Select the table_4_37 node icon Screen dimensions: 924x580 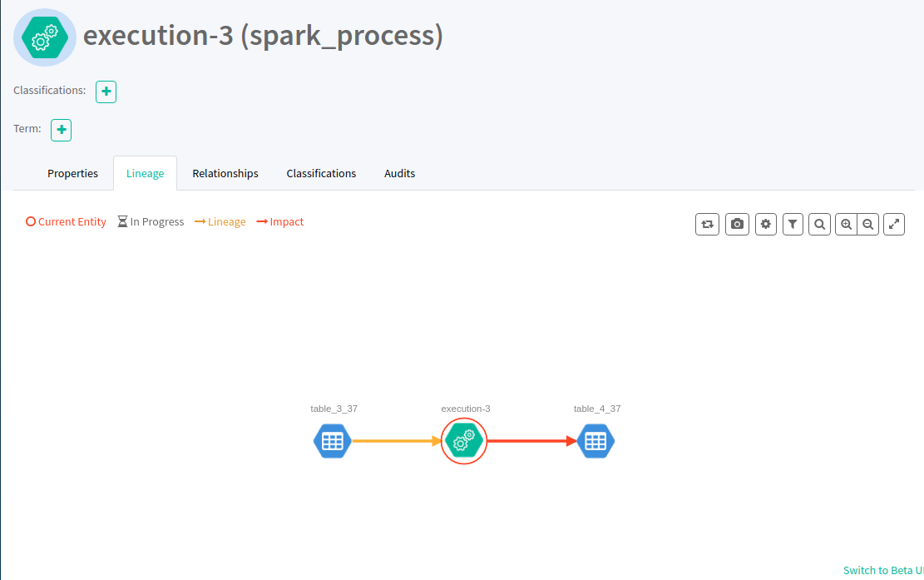coord(595,441)
